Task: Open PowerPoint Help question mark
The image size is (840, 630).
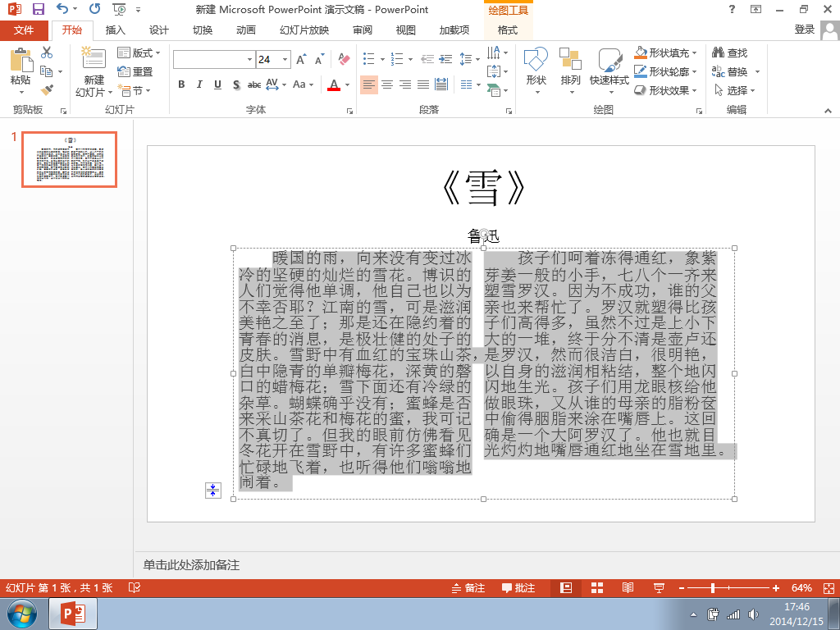Action: tap(732, 9)
